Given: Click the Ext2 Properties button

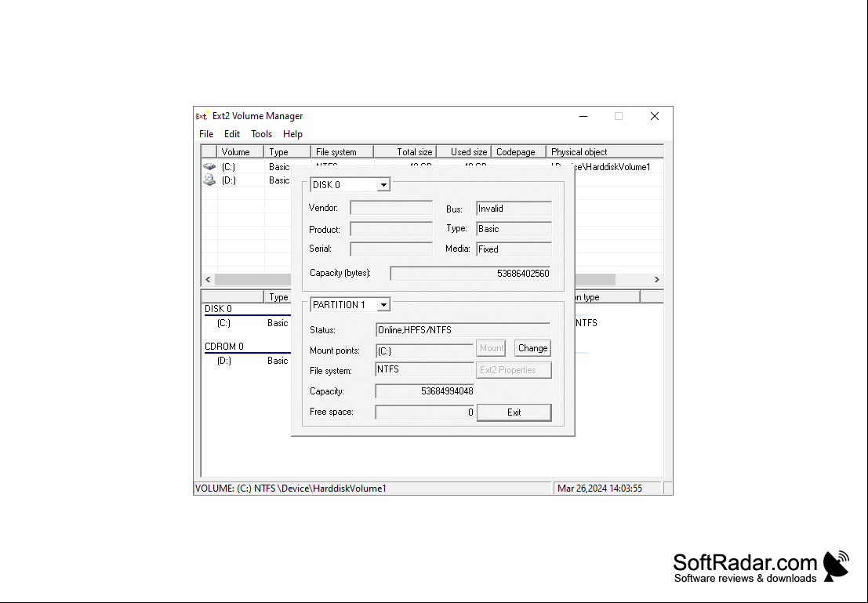Looking at the screenshot, I should (x=514, y=370).
